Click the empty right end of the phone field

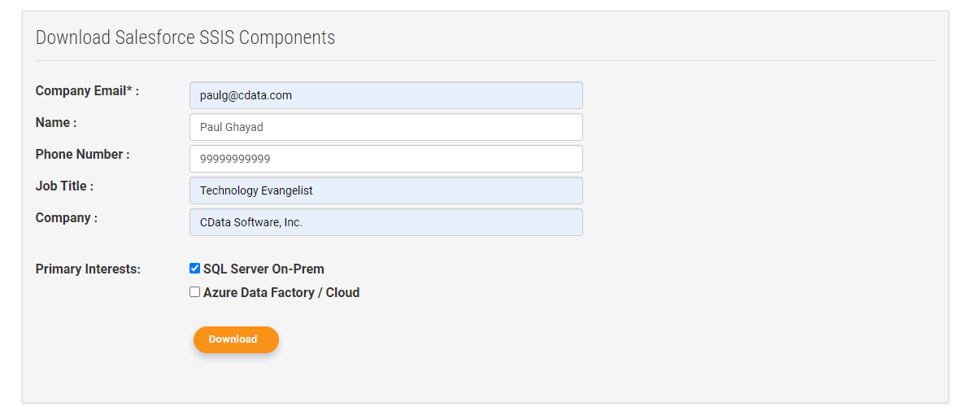pos(553,159)
